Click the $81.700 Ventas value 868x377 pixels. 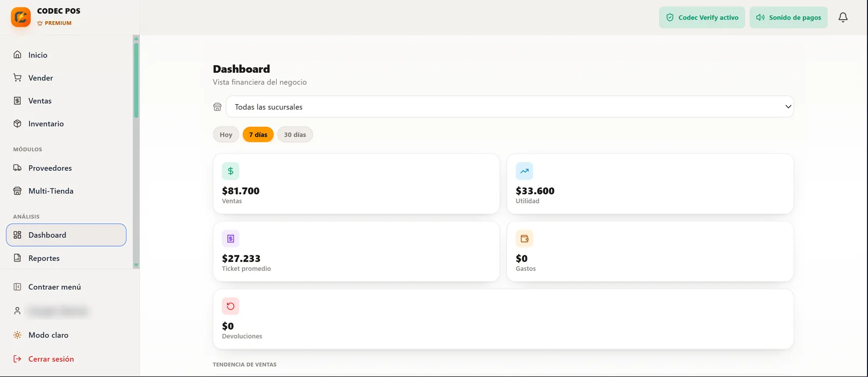241,191
